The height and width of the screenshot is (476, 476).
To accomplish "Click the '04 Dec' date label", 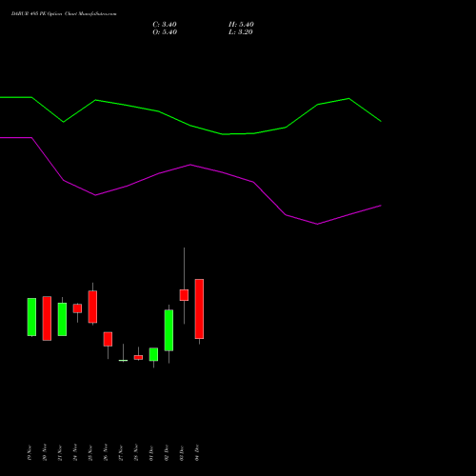I will pos(197,453).
